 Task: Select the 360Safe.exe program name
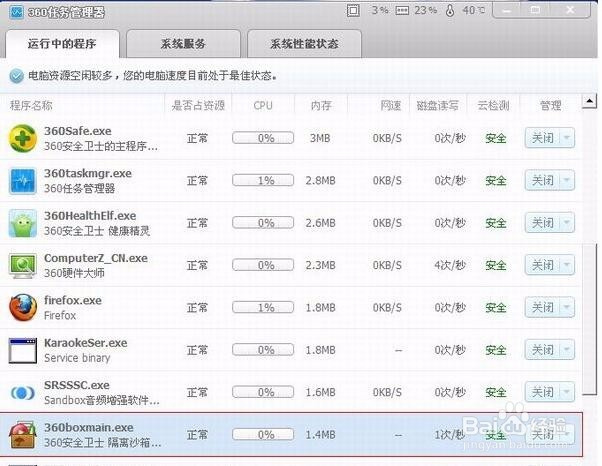[x=78, y=131]
